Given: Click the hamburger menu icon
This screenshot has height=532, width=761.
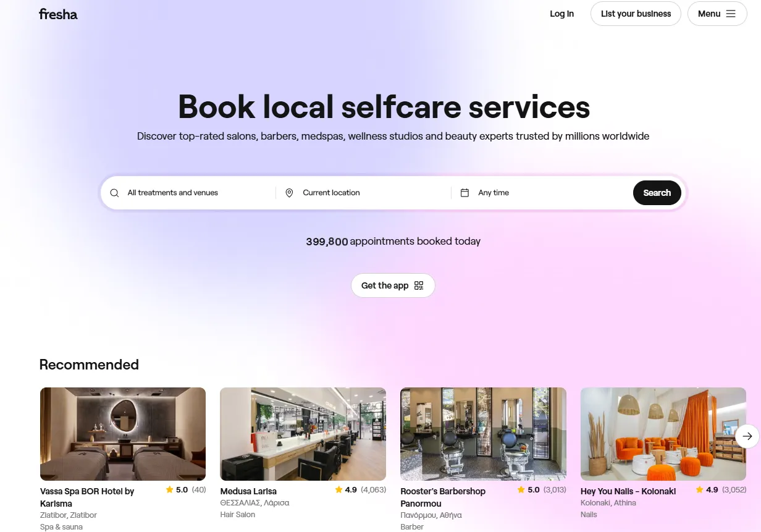Looking at the screenshot, I should 731,14.
